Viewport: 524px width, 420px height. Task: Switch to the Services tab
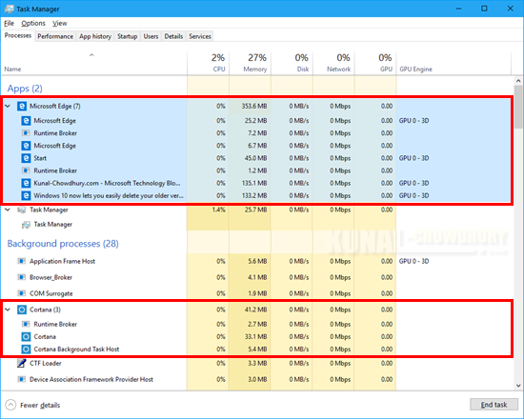click(200, 36)
